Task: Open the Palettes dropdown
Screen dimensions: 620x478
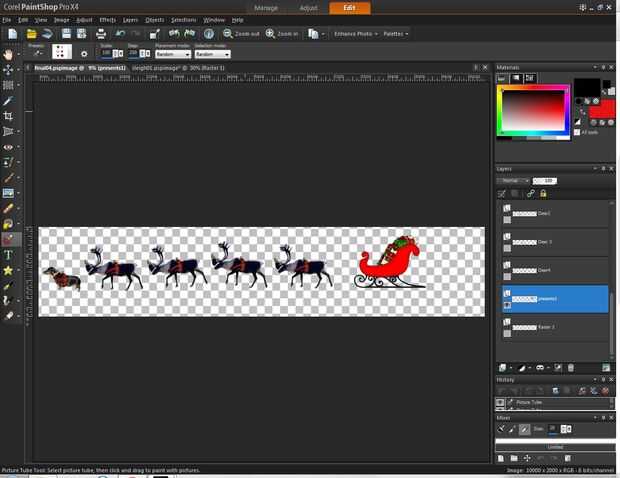Action: coord(396,34)
